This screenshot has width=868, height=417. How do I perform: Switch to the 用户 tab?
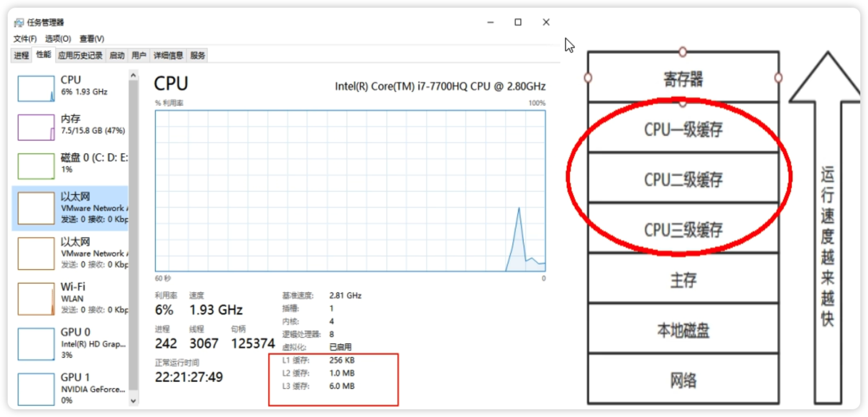point(139,55)
